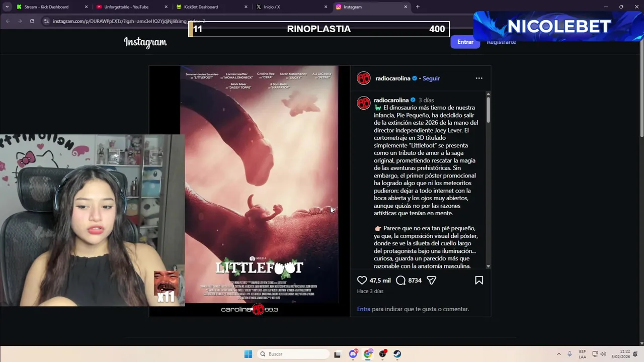Open the radiocarolina username in the caption
This screenshot has width=644, height=362.
pos(391,100)
